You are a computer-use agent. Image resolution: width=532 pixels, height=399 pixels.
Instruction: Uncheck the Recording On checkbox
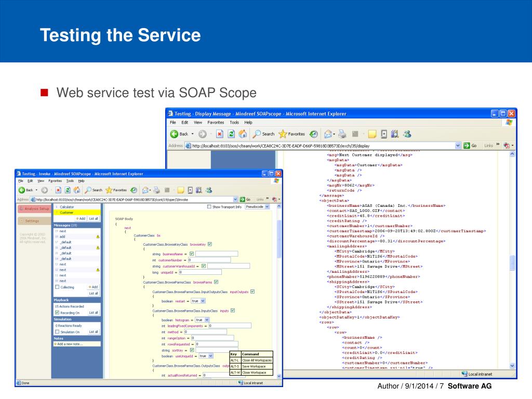pos(57,312)
